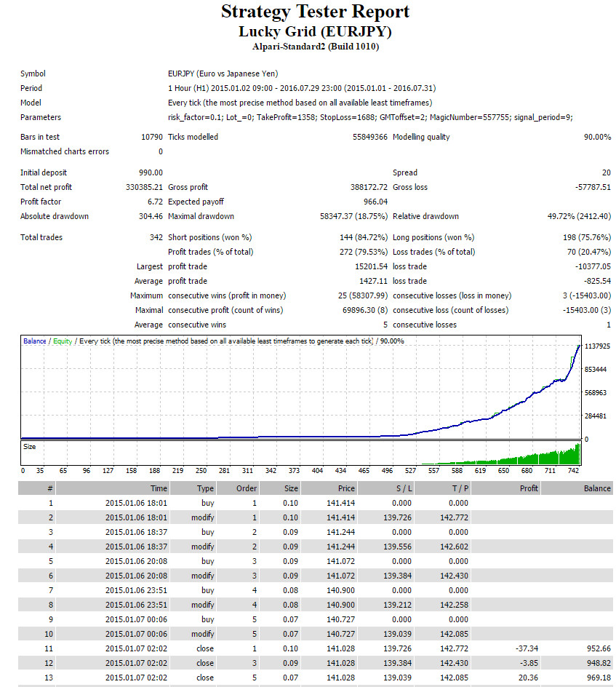
Task: Click the 1137925 axis label on the chart
Action: tap(597, 346)
